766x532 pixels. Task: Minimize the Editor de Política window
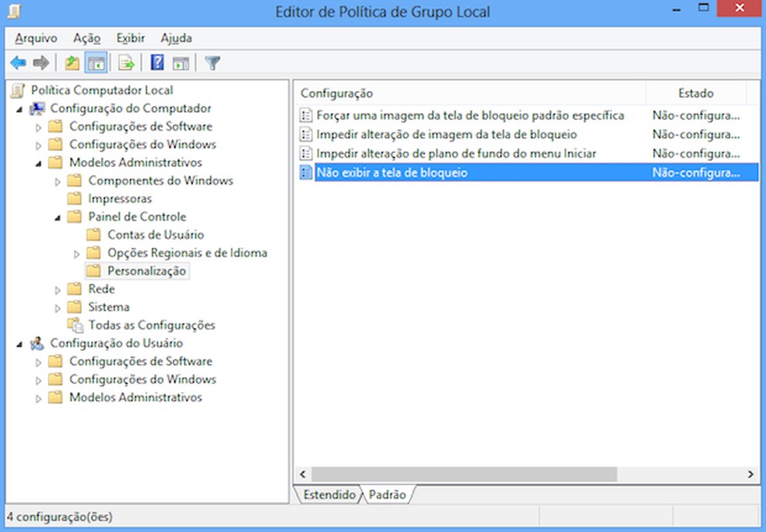click(x=676, y=9)
